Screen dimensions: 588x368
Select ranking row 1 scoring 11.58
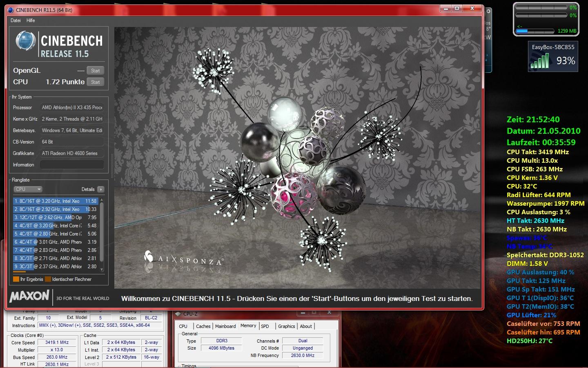point(56,201)
